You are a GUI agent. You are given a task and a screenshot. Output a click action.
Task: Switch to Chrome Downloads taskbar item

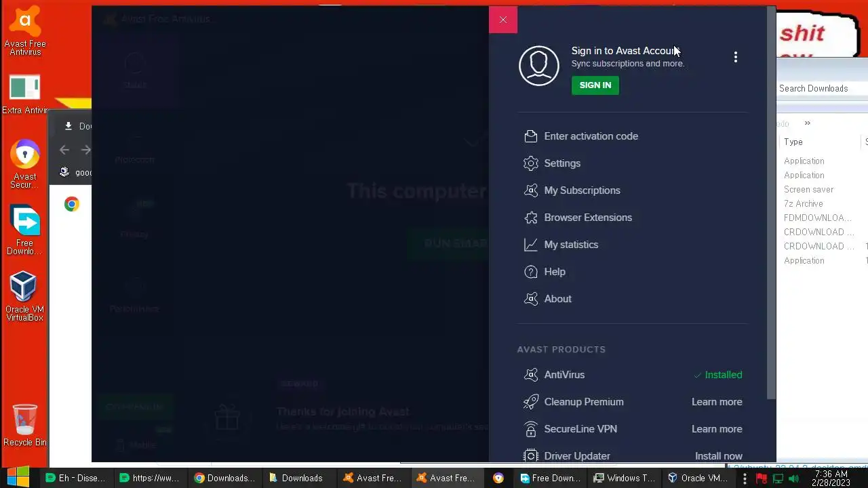point(224,478)
